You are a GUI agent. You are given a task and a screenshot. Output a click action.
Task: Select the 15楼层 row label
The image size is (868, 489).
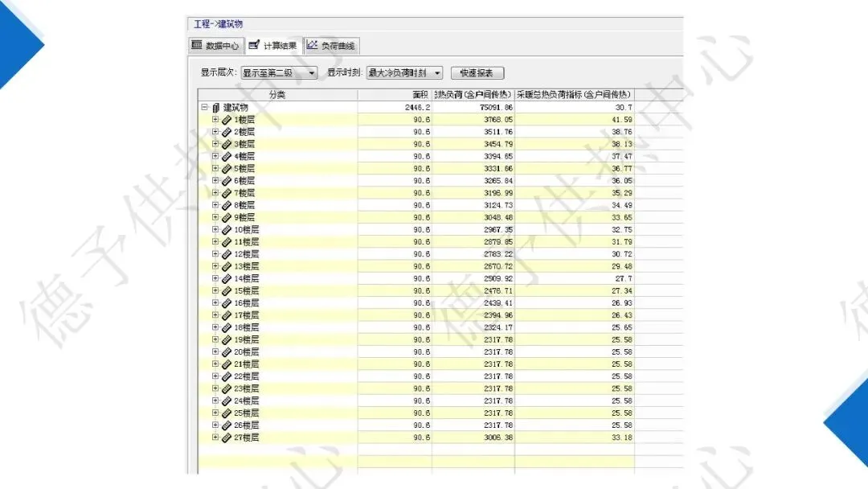pos(247,290)
